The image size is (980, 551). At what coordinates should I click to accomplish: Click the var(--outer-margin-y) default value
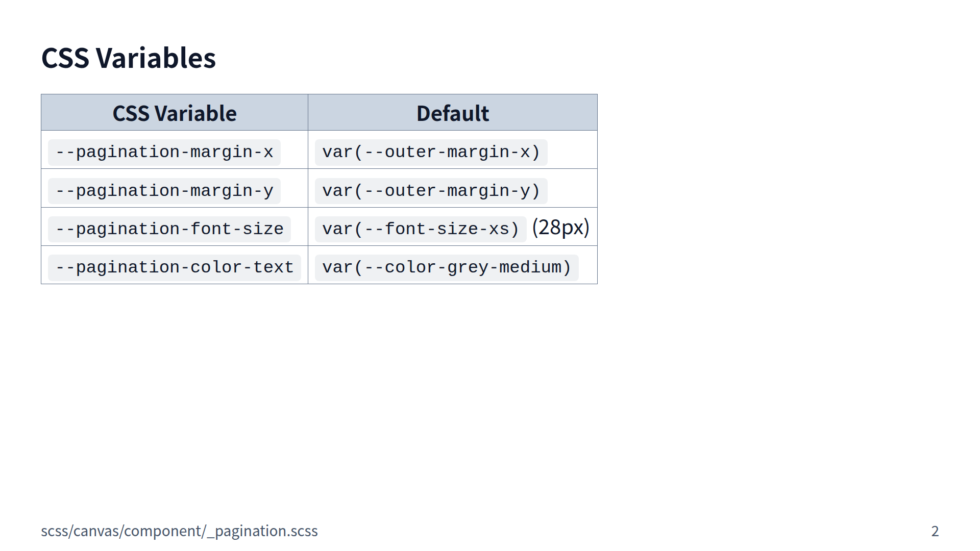[431, 191]
